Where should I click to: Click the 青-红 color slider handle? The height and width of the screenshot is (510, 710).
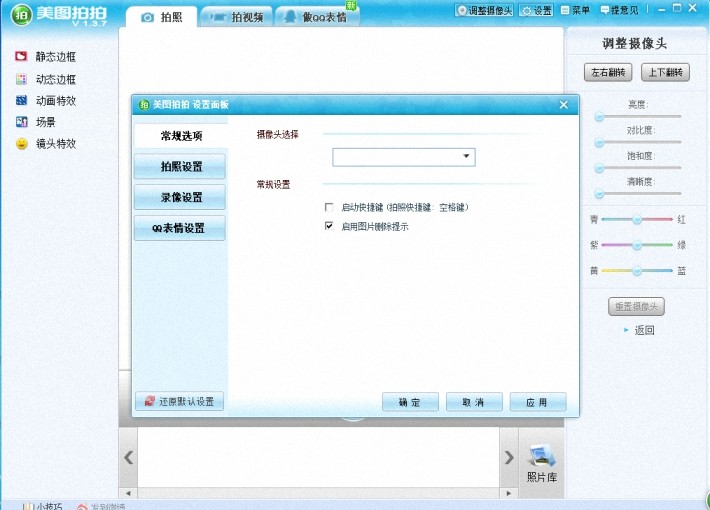(x=637, y=220)
